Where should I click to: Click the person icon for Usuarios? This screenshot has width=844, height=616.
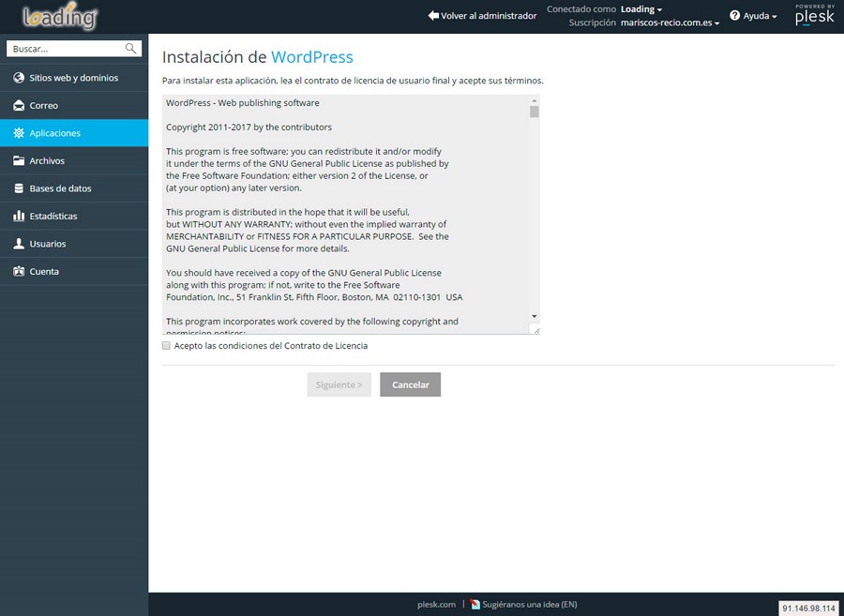(x=19, y=244)
